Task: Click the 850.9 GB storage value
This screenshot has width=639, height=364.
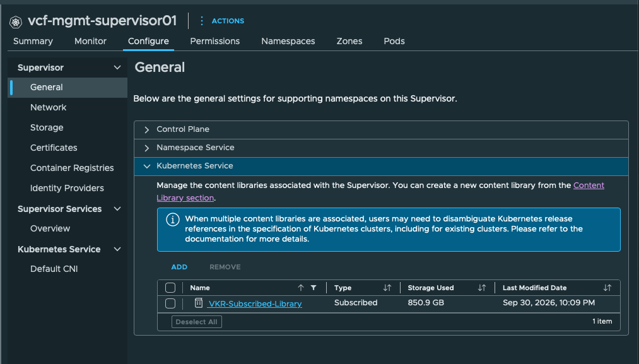Action: tap(426, 303)
